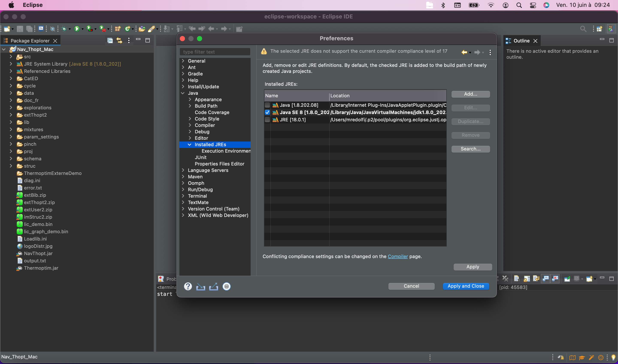Click the Apply button
Viewport: 618px width, 364px height.
click(473, 267)
